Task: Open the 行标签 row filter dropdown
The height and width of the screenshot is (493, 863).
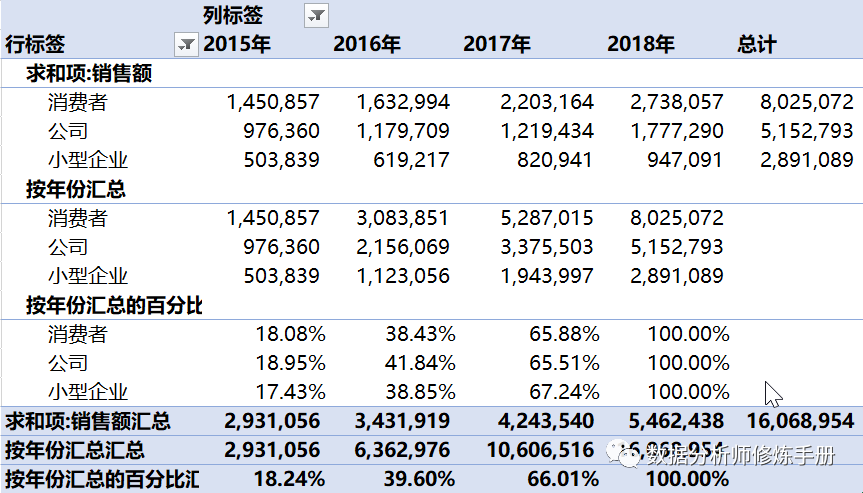Action: [186, 44]
